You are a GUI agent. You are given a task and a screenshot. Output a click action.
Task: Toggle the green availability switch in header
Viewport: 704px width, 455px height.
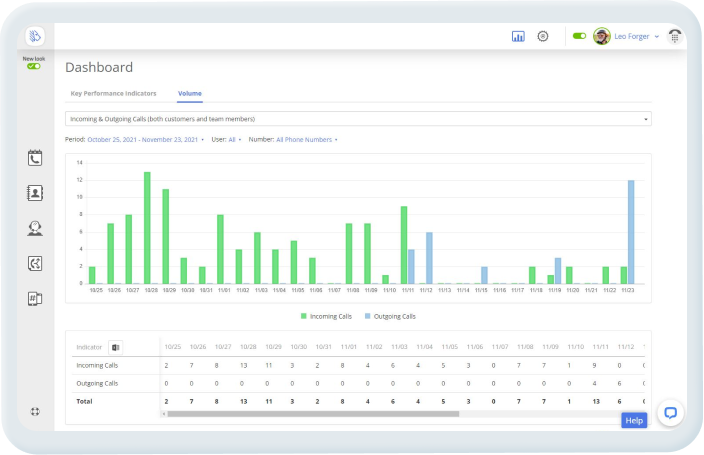pyautogui.click(x=579, y=36)
